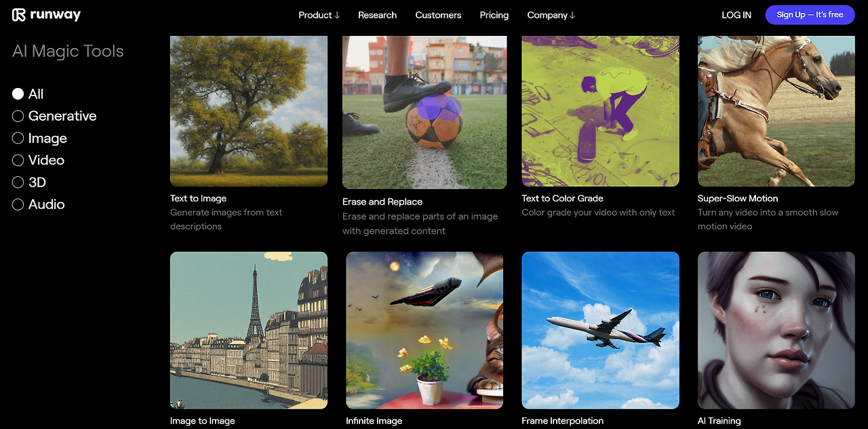
Task: Choose the Image category radio button
Action: point(18,138)
